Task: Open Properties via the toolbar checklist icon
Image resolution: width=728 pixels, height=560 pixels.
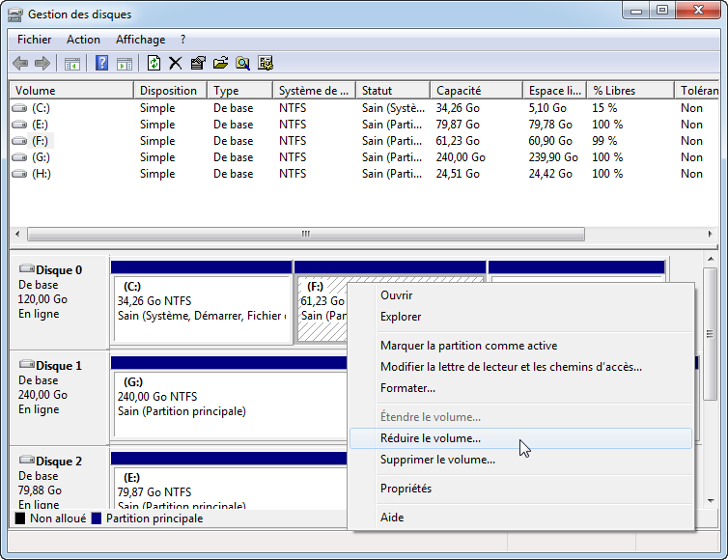Action: click(198, 64)
